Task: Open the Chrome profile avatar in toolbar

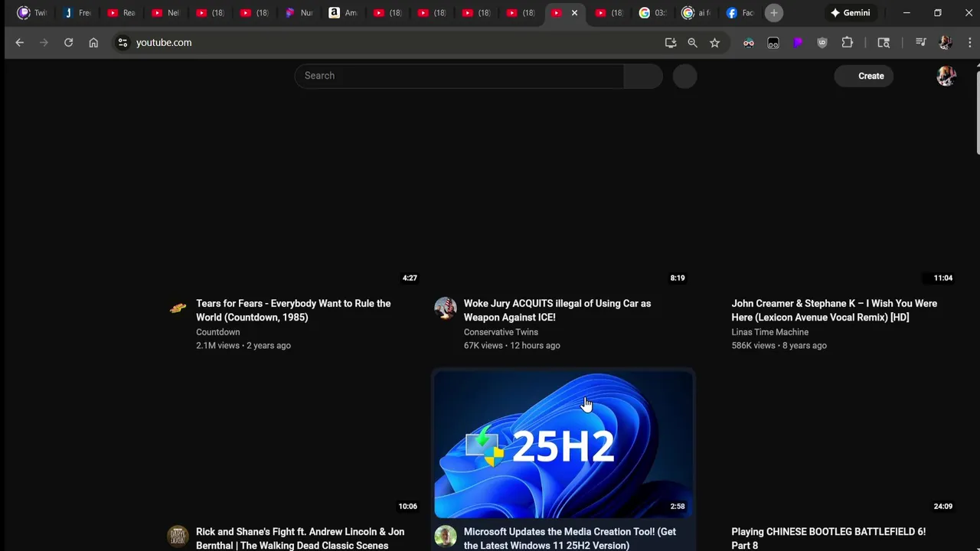Action: pyautogui.click(x=946, y=43)
